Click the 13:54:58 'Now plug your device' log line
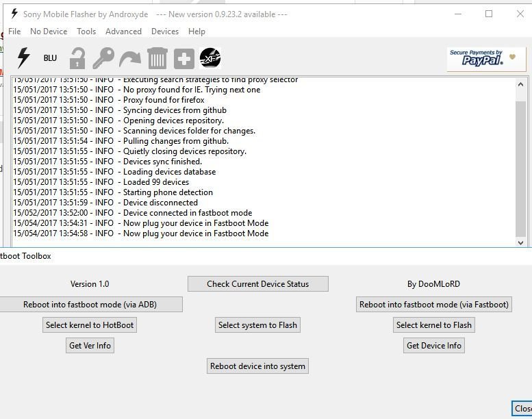 (141, 233)
